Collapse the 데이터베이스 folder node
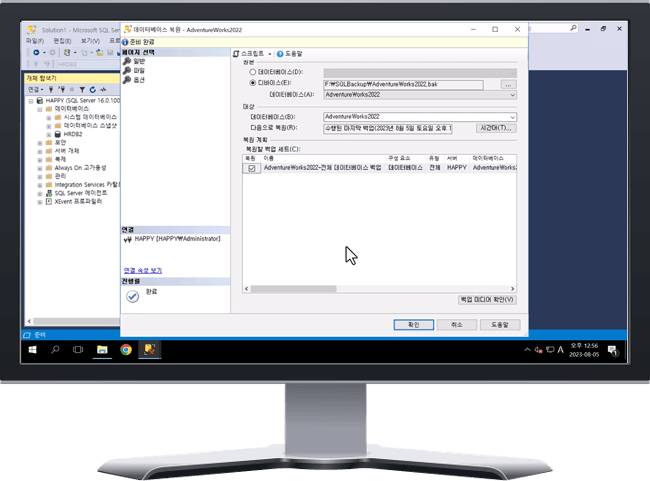 (x=40, y=109)
